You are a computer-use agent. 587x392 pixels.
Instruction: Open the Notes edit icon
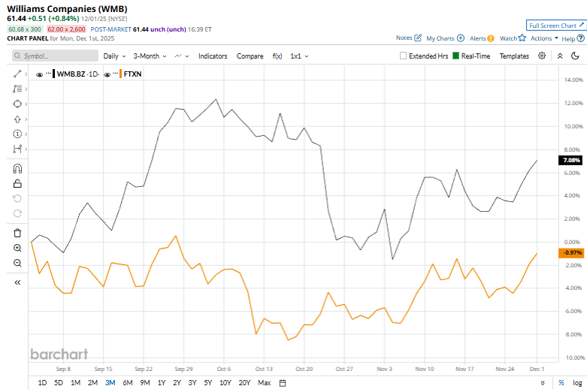418,38
